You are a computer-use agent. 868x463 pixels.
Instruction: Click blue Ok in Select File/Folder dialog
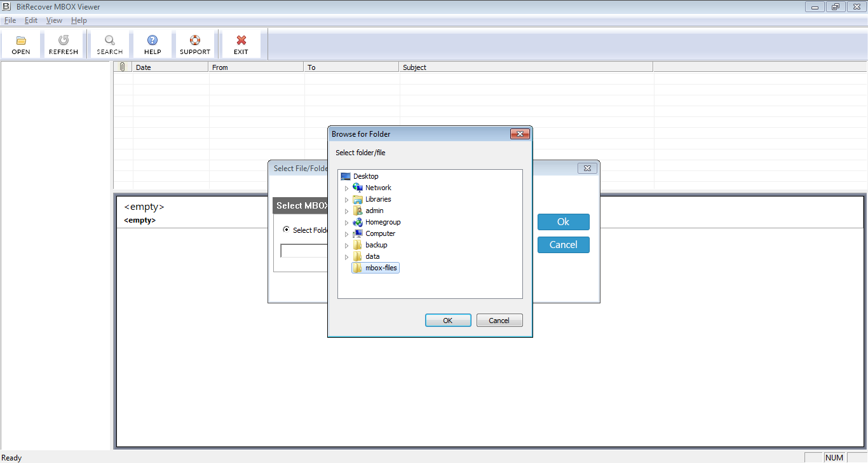(564, 222)
